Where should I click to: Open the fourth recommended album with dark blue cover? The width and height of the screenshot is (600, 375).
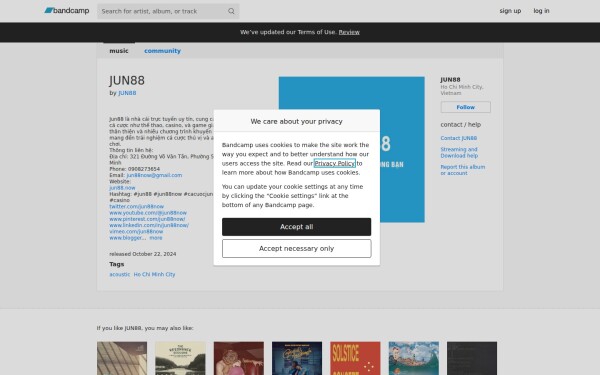pyautogui.click(x=297, y=358)
